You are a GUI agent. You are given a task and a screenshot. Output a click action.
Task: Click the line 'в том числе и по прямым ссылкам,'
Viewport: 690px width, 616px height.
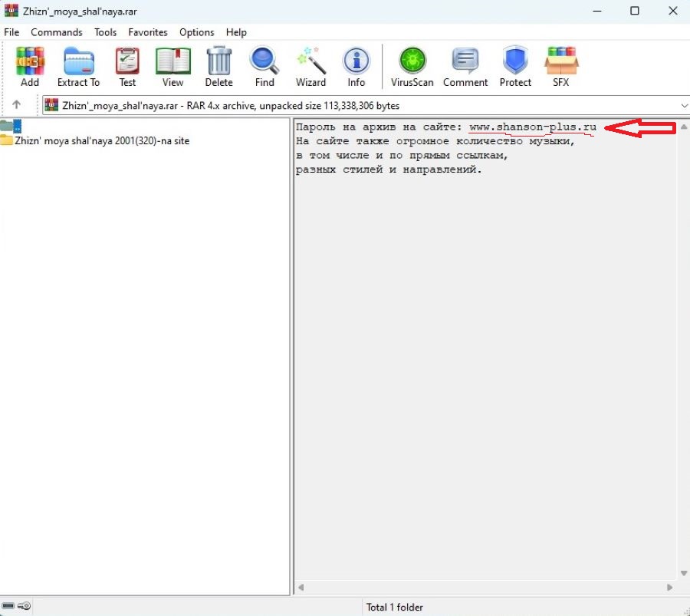(x=402, y=156)
